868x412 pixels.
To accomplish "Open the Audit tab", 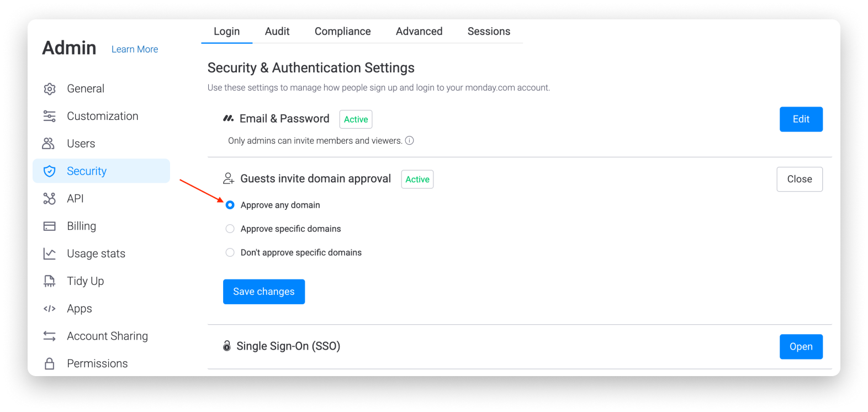I will tap(277, 31).
